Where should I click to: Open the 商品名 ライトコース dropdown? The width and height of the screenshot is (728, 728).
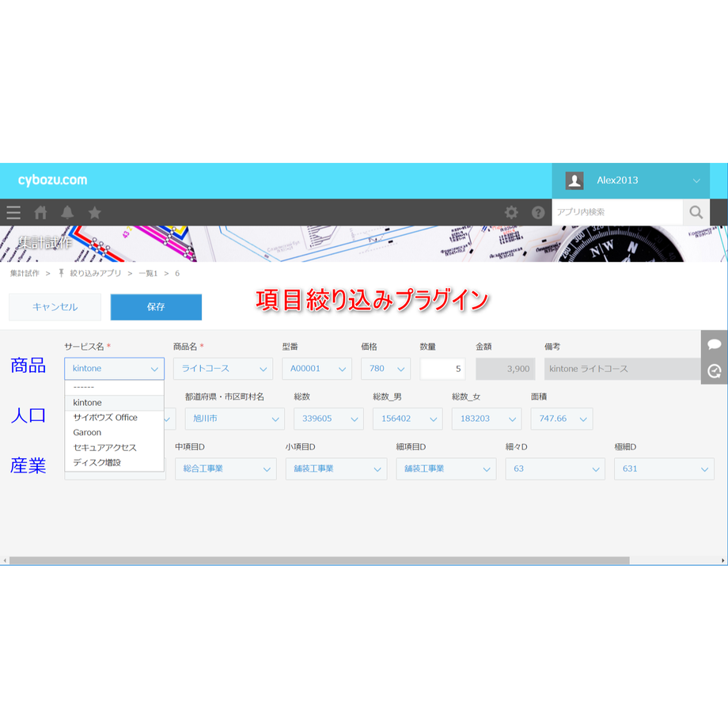pyautogui.click(x=223, y=369)
